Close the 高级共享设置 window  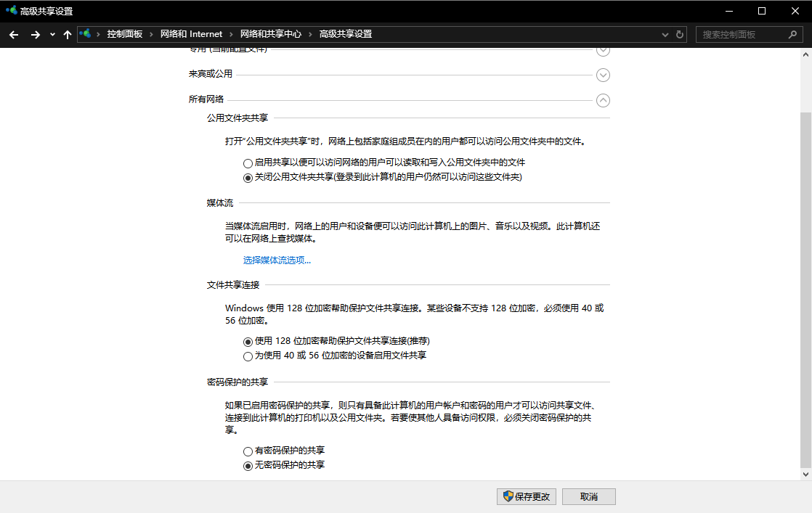795,11
